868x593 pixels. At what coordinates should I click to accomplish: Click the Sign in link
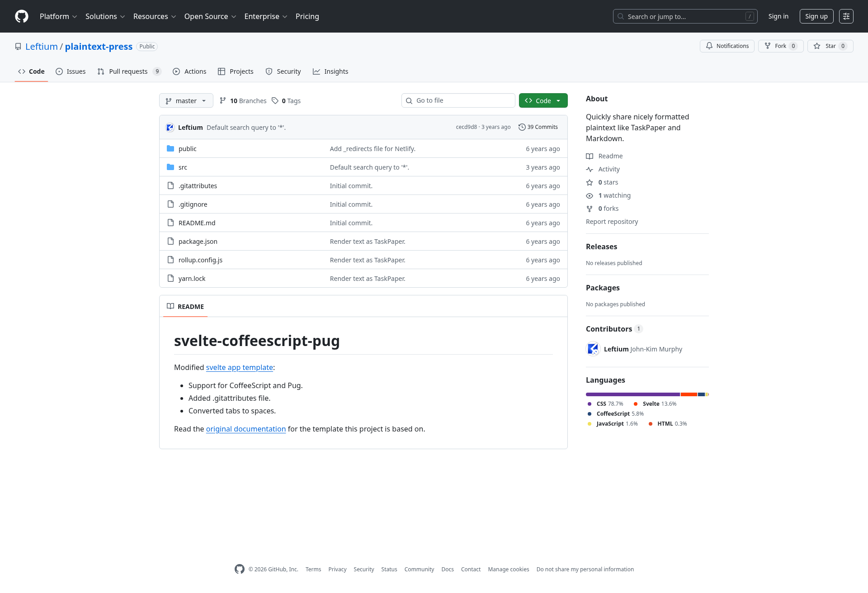pyautogui.click(x=778, y=16)
